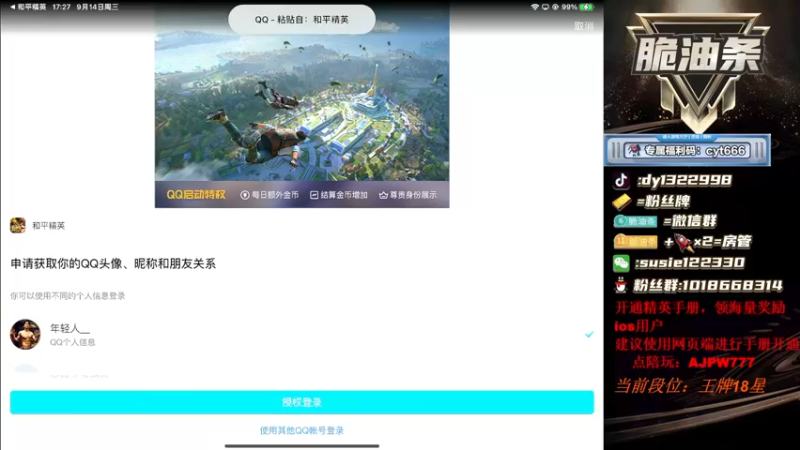800x450 pixels.
Task: Click the 当前段位: 王牌18星 text
Action: tap(690, 386)
